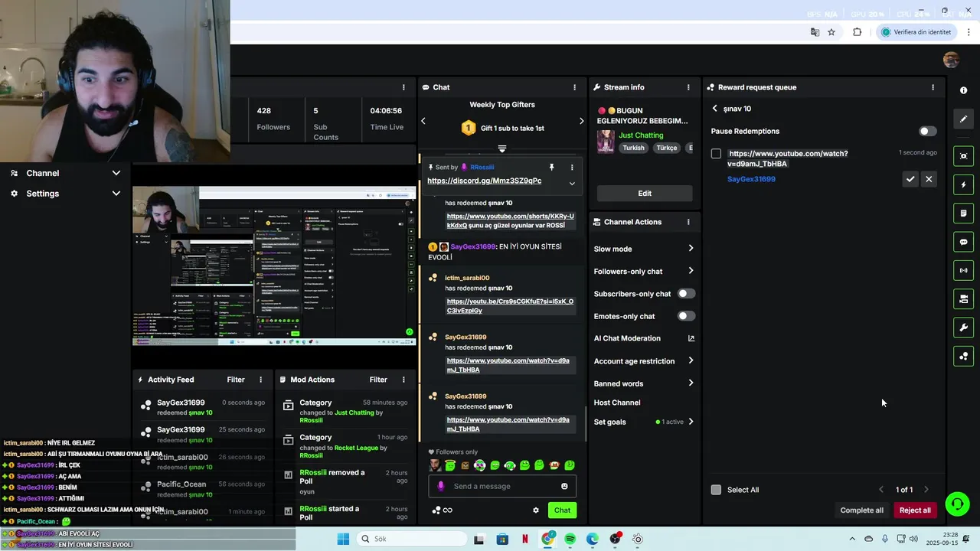Screen dimensions: 980x551
Task: Click the channel points icon below chat
Action: pos(436,510)
